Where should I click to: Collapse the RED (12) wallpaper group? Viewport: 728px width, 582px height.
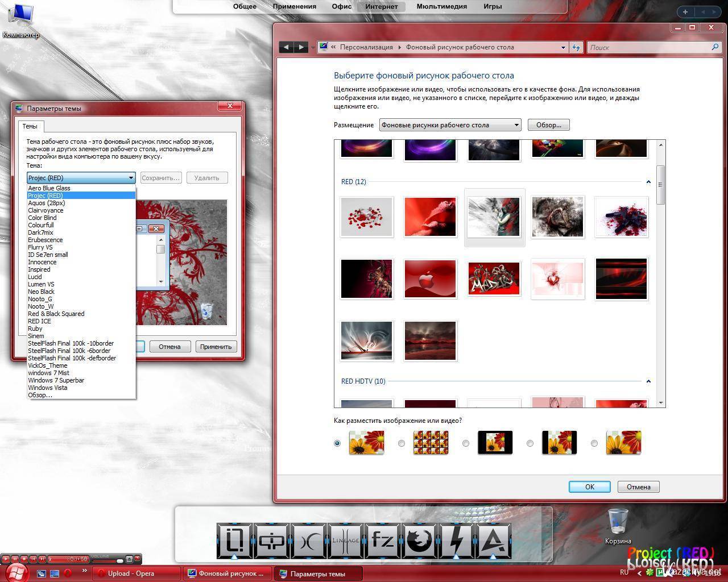pyautogui.click(x=648, y=182)
